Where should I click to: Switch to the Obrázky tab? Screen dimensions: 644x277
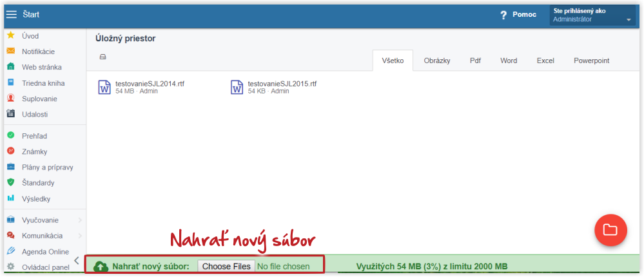(x=437, y=61)
